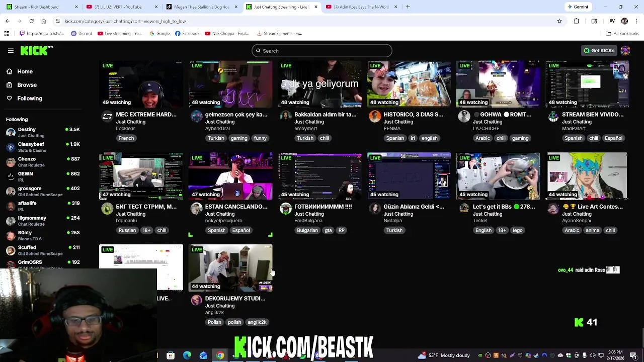The width and height of the screenshot is (644, 362).
Task: Open the GOHWA stream thumbnail
Action: tap(498, 84)
